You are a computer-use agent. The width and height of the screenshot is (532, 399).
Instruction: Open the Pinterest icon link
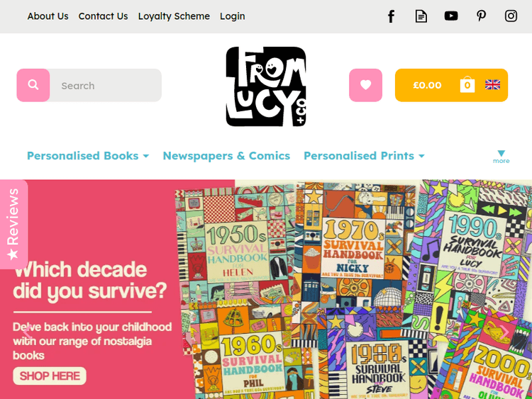click(x=481, y=16)
